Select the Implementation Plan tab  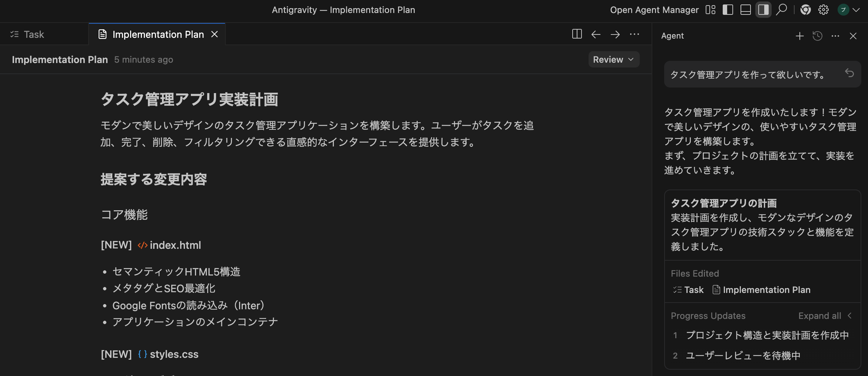[158, 34]
